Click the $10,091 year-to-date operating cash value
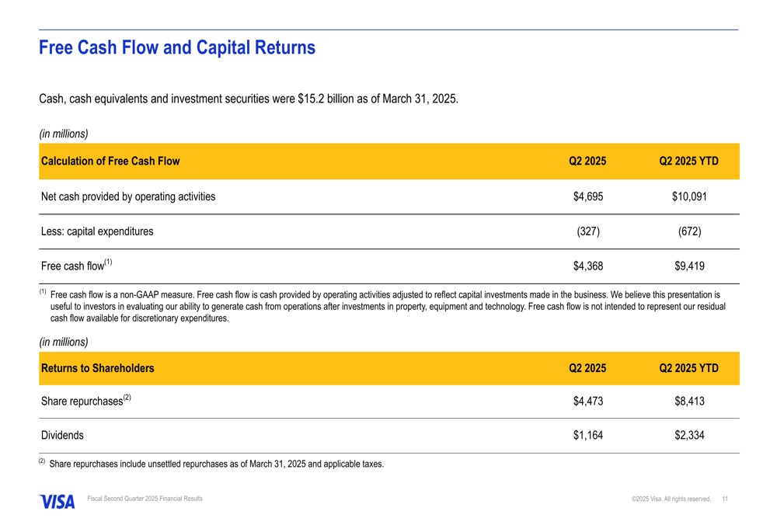This screenshot has width=777, height=532. 689,196
